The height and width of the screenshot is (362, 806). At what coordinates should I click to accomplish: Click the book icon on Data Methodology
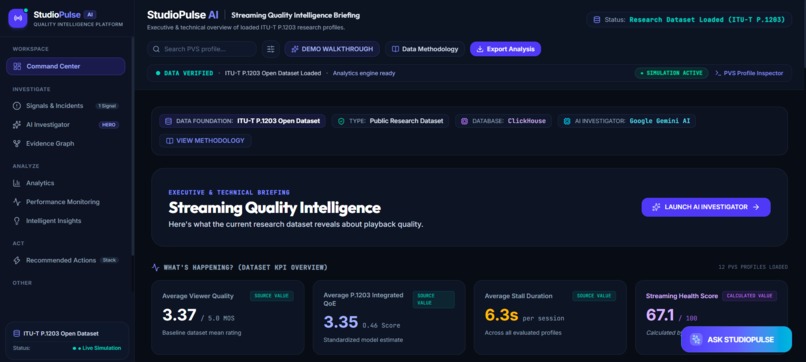pyautogui.click(x=395, y=49)
